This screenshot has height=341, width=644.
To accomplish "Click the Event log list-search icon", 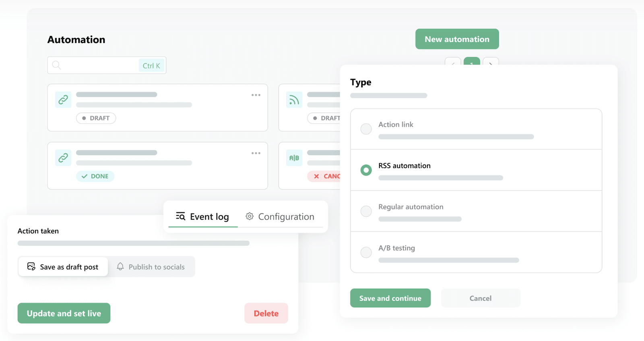I will (180, 216).
